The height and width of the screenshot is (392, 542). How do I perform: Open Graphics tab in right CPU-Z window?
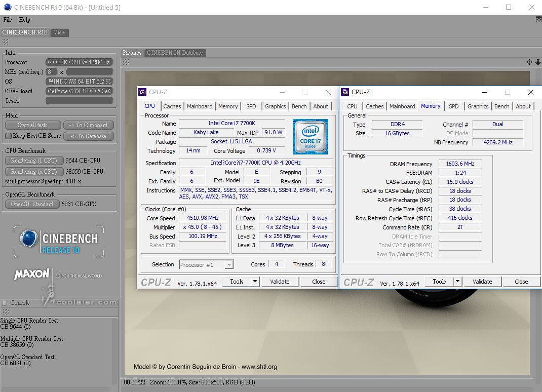(x=478, y=106)
